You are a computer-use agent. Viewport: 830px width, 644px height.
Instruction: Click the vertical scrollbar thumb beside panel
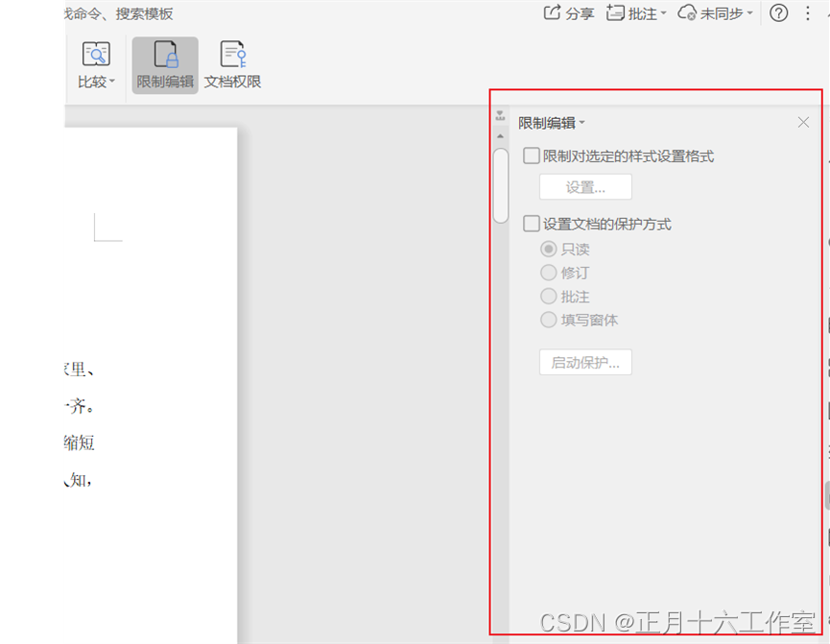pyautogui.click(x=500, y=186)
